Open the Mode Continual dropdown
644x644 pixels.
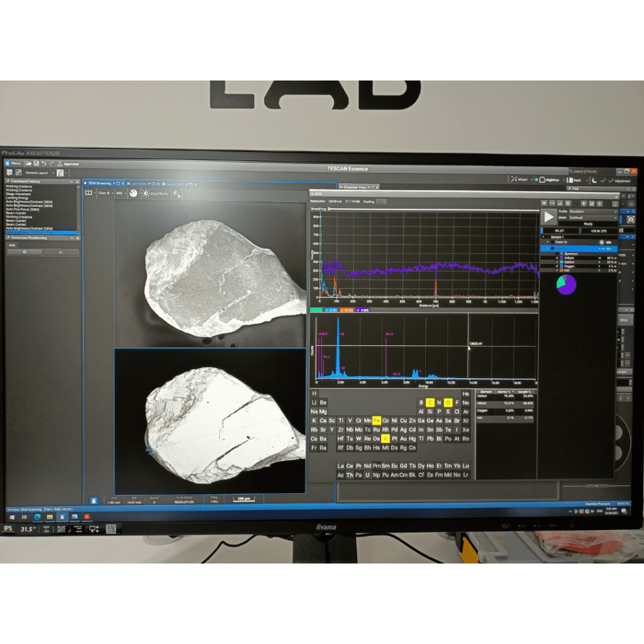pyautogui.click(x=592, y=218)
